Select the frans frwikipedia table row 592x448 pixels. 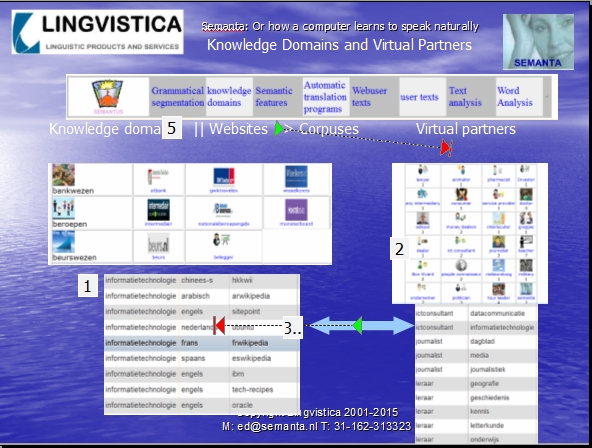coord(202,343)
